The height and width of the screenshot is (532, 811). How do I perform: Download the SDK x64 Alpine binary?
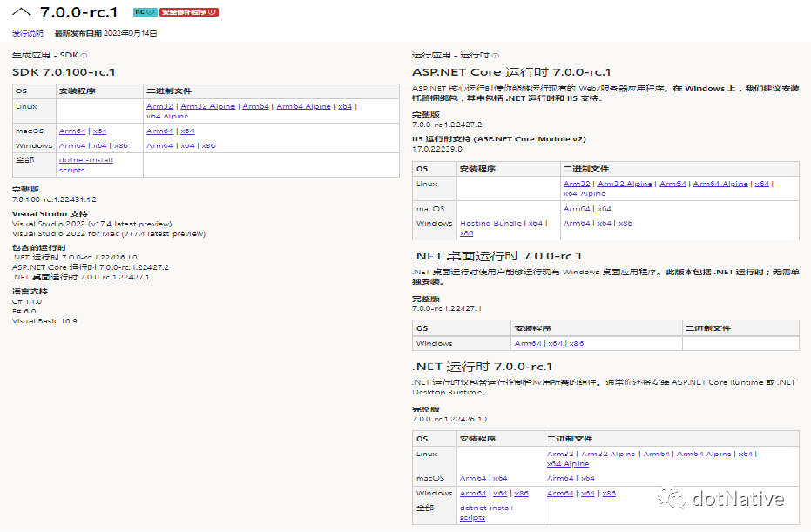click(x=167, y=116)
